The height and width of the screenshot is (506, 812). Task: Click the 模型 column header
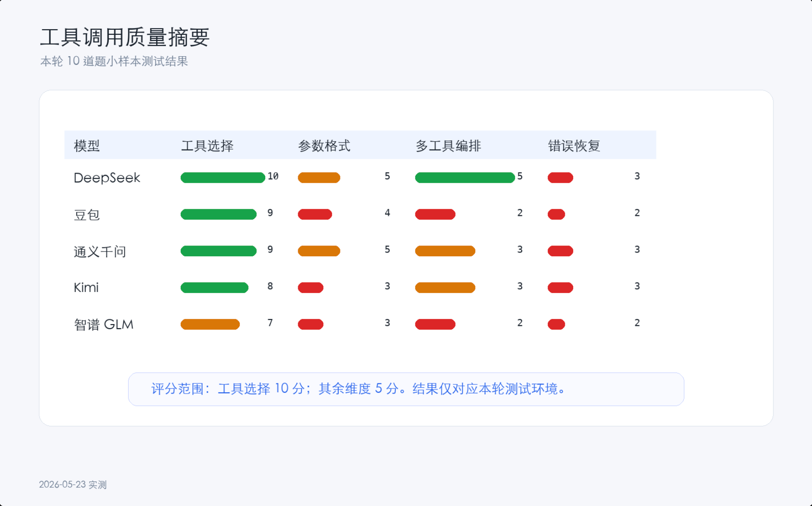pos(87,146)
